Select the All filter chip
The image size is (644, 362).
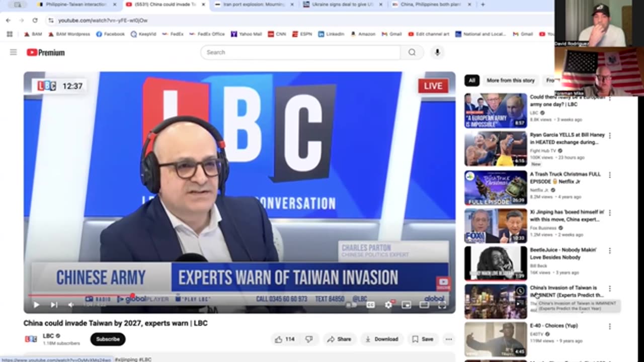click(x=471, y=80)
